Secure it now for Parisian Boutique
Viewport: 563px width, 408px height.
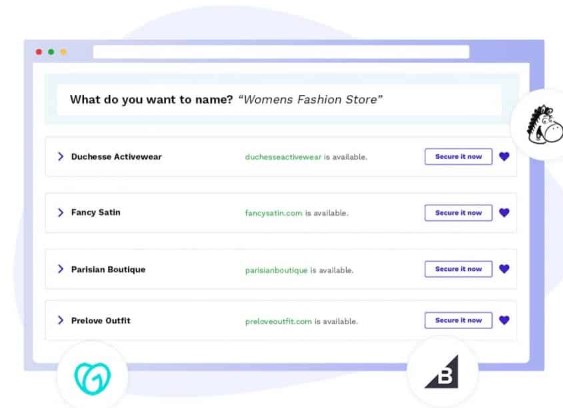459,269
